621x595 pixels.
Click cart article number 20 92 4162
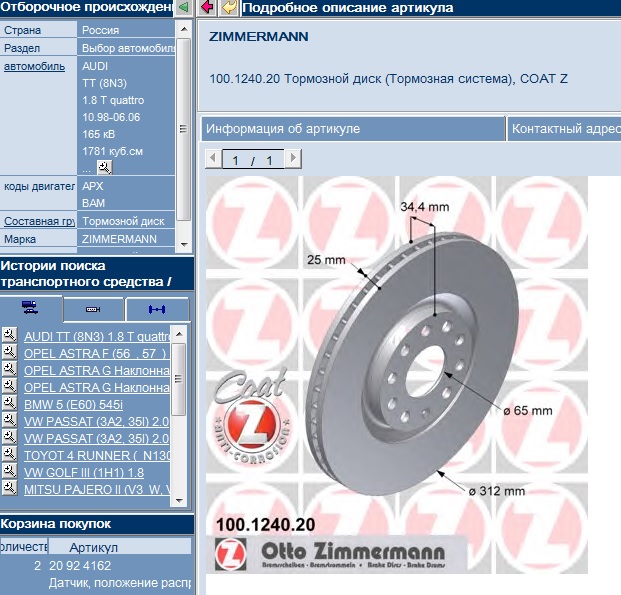tap(80, 566)
